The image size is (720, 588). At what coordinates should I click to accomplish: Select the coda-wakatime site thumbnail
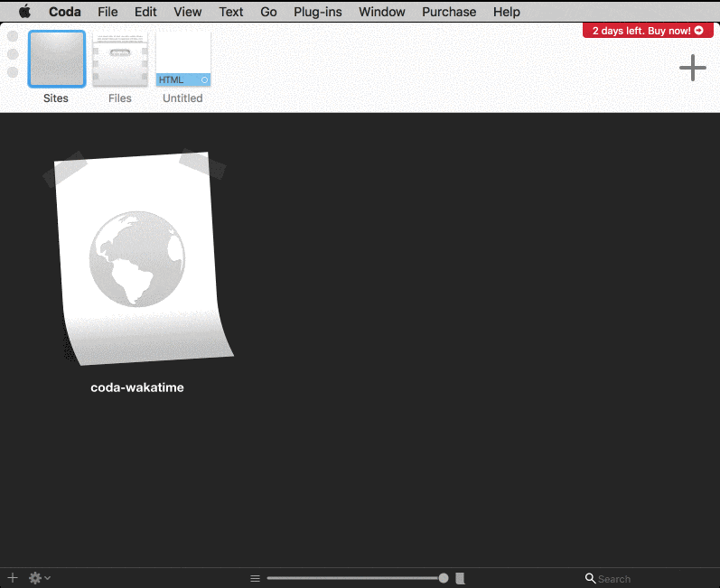coord(137,258)
